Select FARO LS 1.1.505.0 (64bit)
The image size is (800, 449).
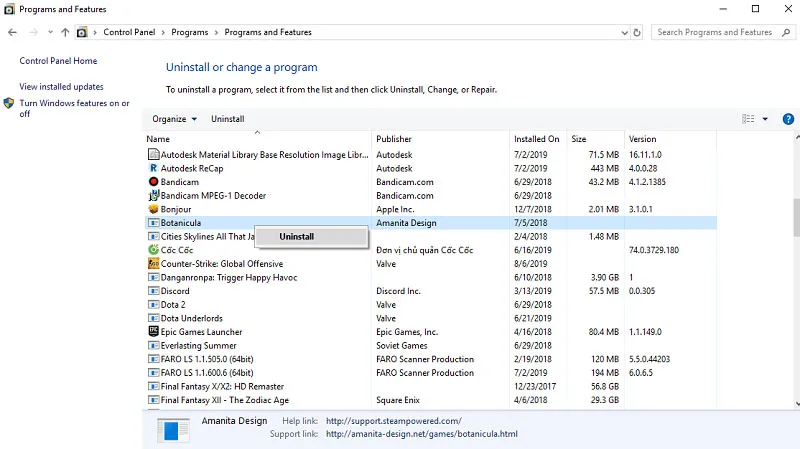[430, 359]
